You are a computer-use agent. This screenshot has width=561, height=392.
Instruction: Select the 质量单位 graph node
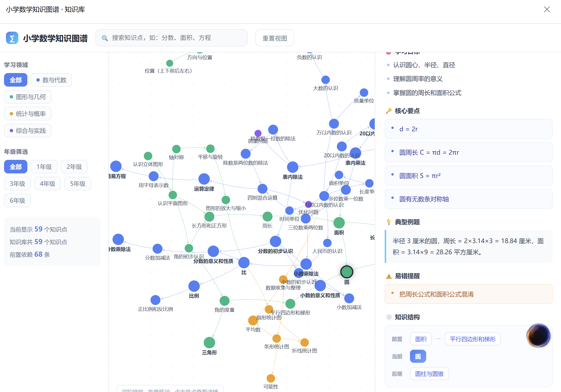click(364, 93)
